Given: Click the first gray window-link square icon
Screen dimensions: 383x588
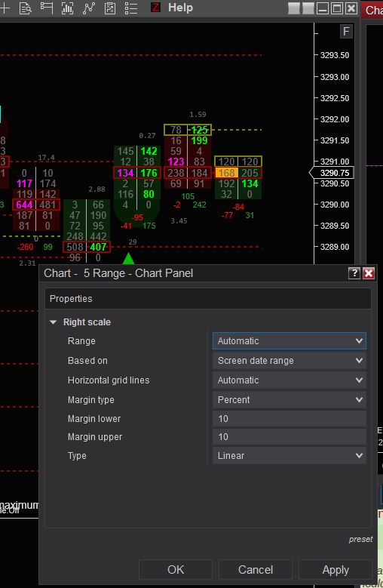Looking at the screenshot, I should pyautogui.click(x=294, y=8).
